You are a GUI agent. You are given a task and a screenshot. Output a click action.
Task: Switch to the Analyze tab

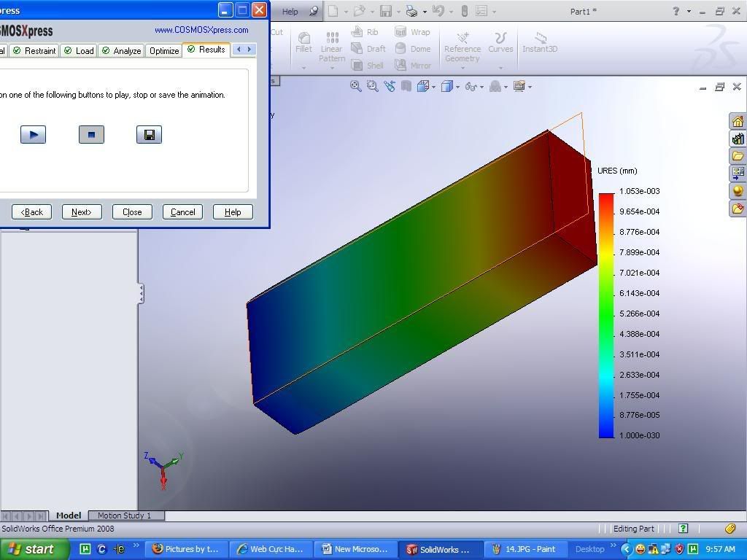coord(121,50)
